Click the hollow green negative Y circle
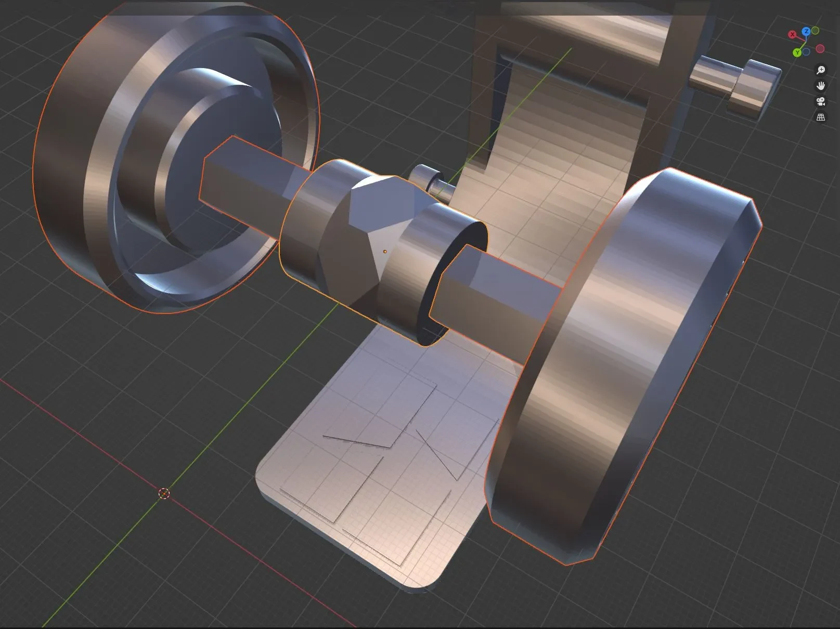The height and width of the screenshot is (629, 840). tap(815, 31)
